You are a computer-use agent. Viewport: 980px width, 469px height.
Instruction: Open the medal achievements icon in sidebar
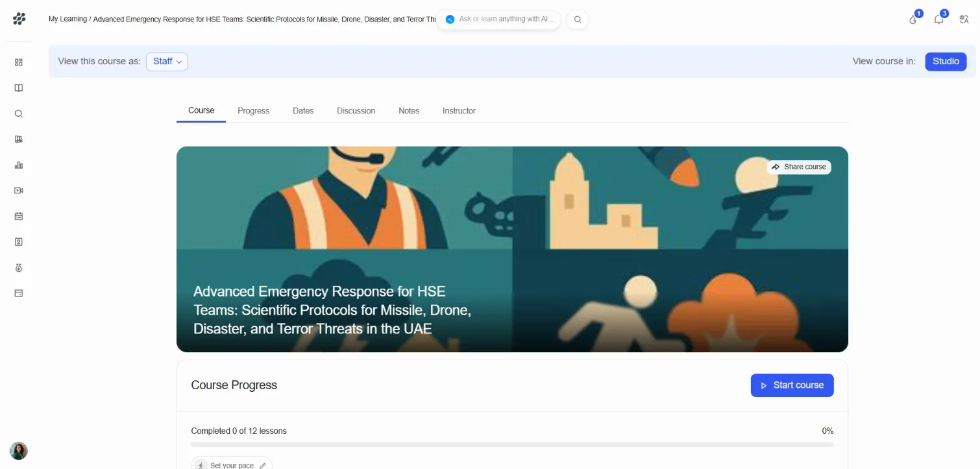(x=19, y=267)
